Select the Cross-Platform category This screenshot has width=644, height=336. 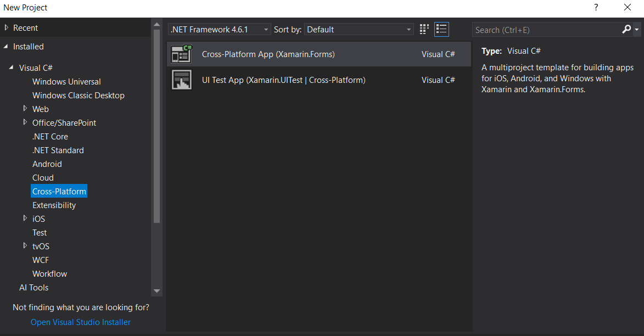(x=59, y=191)
